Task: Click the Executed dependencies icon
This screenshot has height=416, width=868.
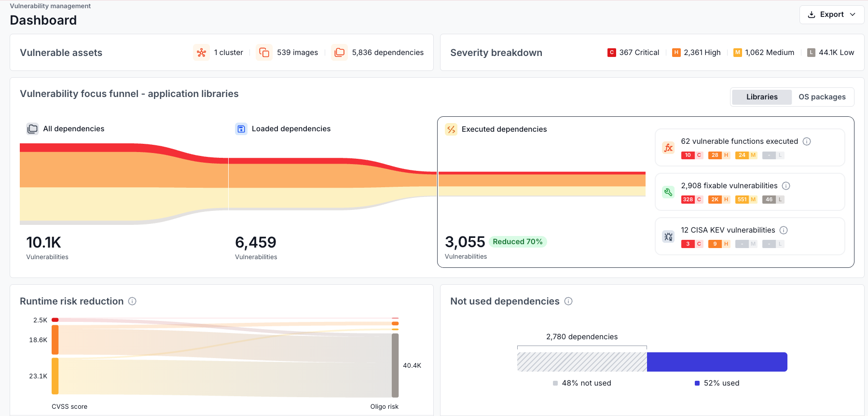Action: coord(451,129)
